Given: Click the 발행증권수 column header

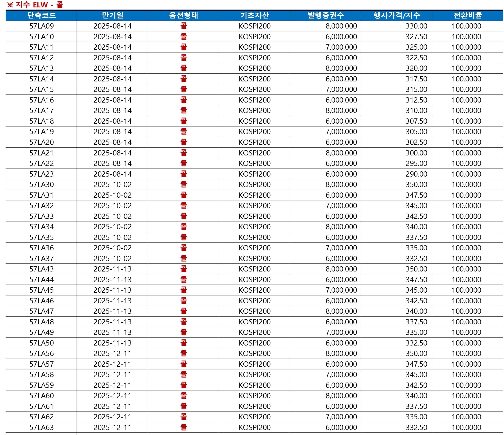Looking at the screenshot, I should [325, 16].
